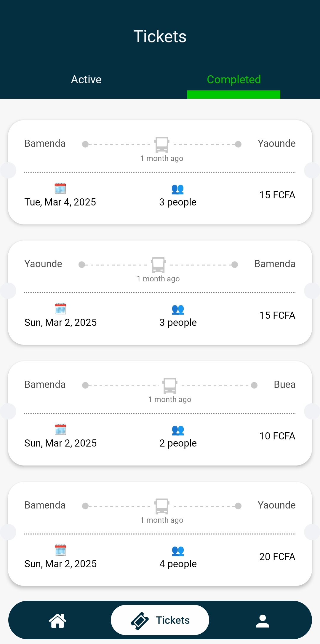The height and width of the screenshot is (644, 320).
Task: Tap calendar icon above Tue, Mar 4, 2025
Action: pyautogui.click(x=60, y=188)
